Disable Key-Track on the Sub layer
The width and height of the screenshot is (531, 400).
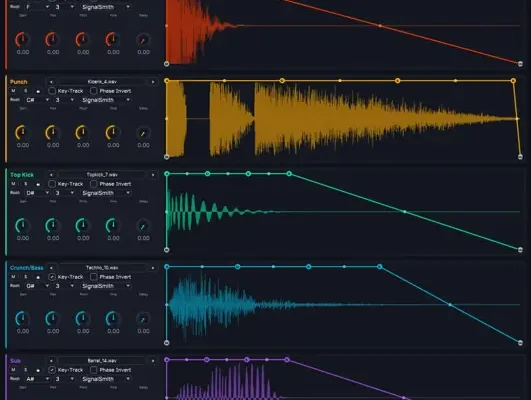point(52,370)
